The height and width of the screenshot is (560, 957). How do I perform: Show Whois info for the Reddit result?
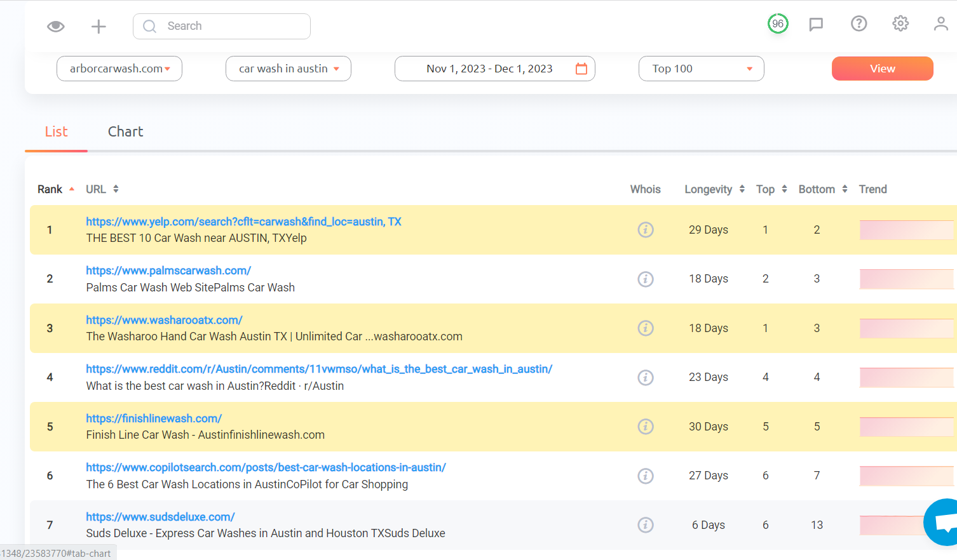pyautogui.click(x=646, y=377)
